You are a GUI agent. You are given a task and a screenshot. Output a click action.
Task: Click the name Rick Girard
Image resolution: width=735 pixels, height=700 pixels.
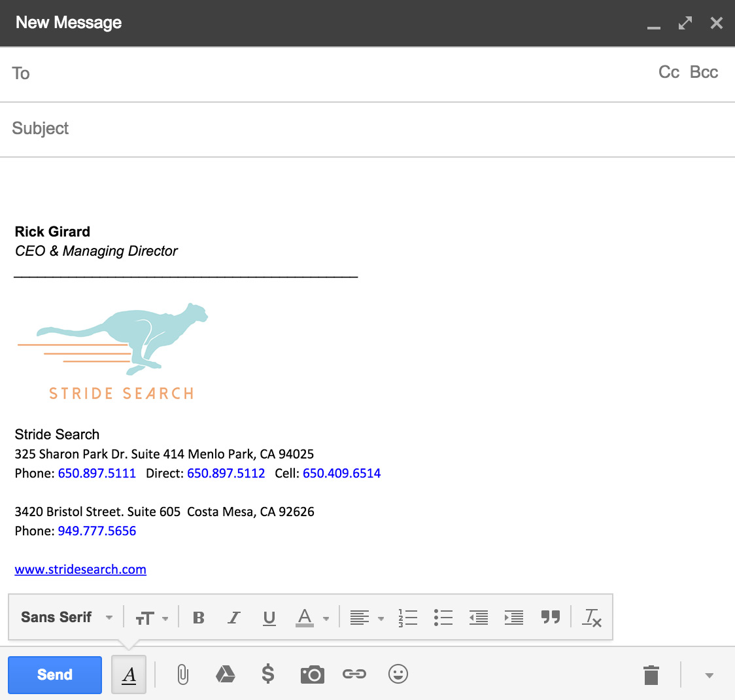tap(52, 232)
